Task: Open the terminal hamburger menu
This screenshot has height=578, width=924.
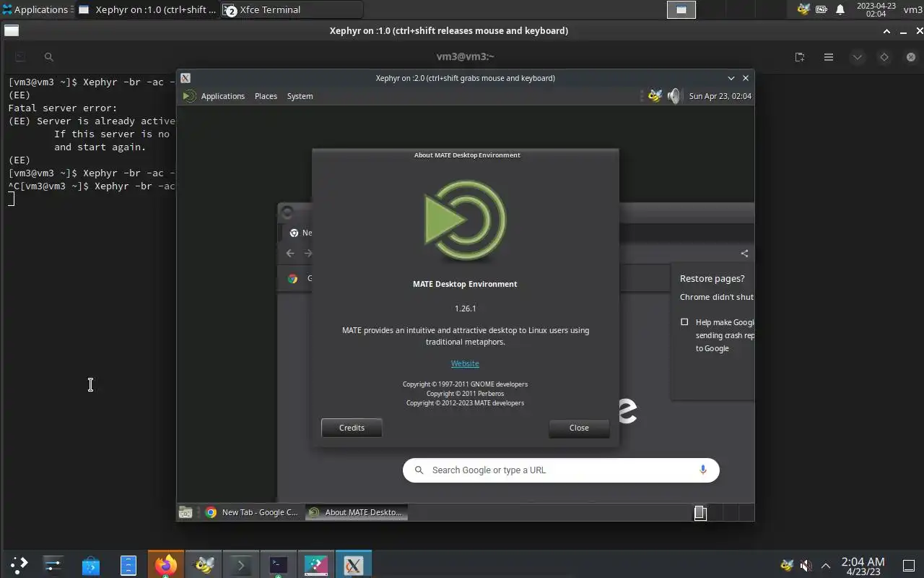Action: [829, 57]
